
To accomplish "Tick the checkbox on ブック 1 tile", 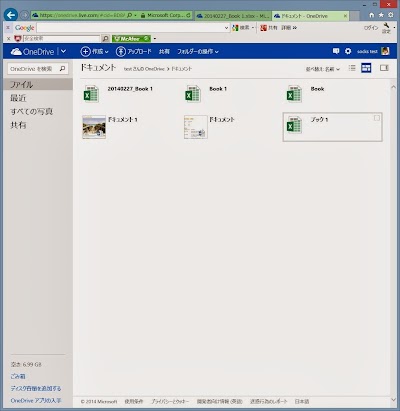I will (377, 118).
